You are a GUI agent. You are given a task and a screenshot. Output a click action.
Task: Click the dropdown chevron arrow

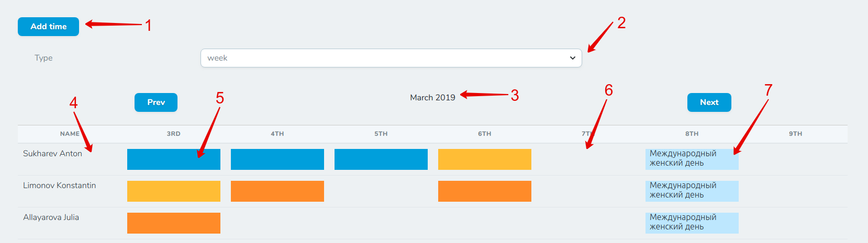tap(572, 58)
